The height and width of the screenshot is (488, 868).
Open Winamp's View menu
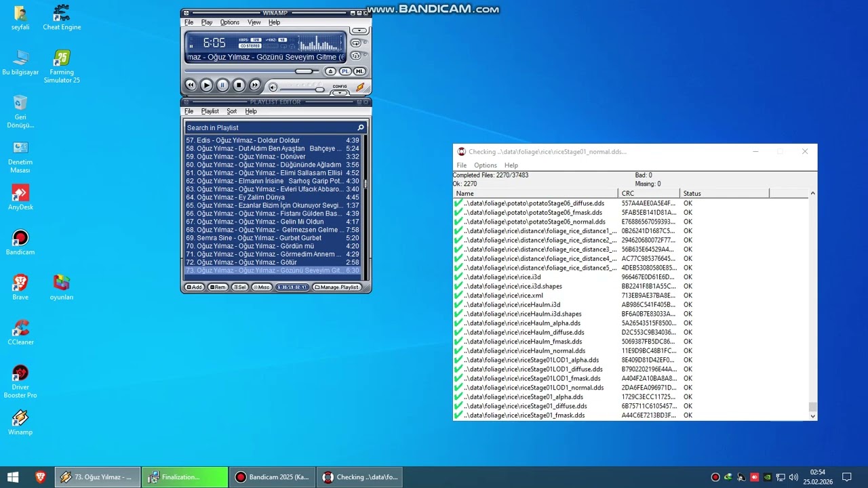click(254, 22)
